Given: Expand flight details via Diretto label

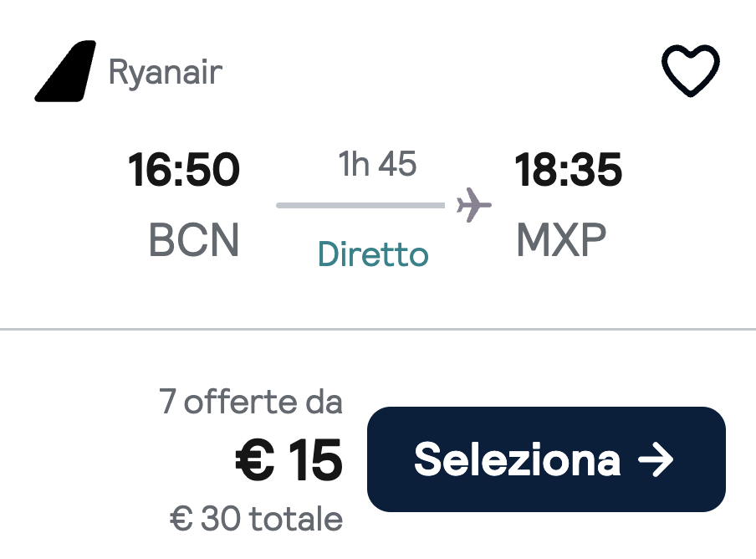Looking at the screenshot, I should (373, 255).
